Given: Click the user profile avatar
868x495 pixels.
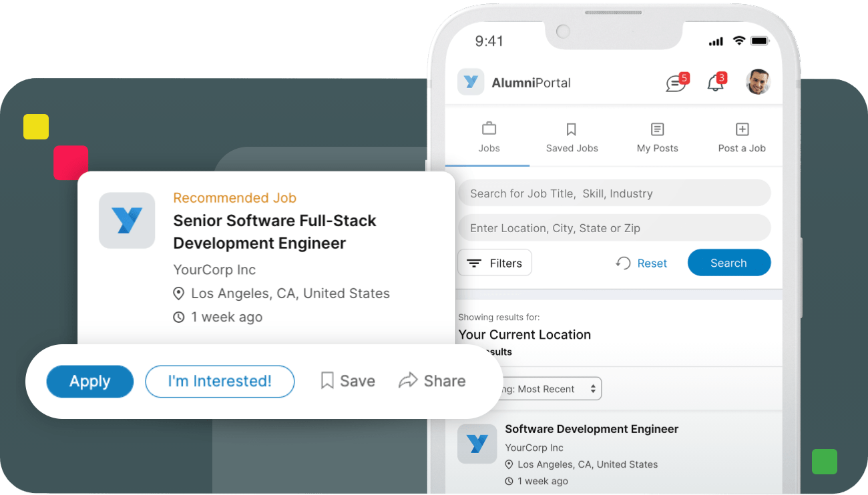Looking at the screenshot, I should tap(758, 82).
